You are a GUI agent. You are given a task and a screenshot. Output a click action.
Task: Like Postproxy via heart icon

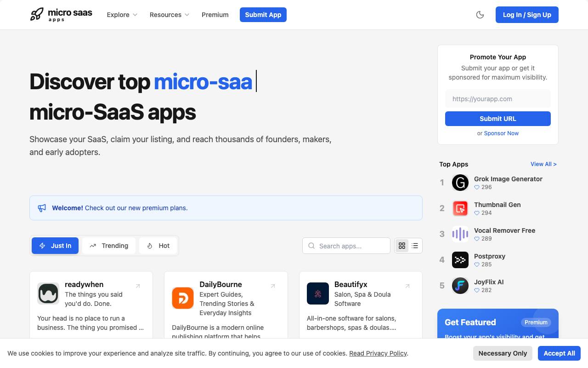[477, 264]
